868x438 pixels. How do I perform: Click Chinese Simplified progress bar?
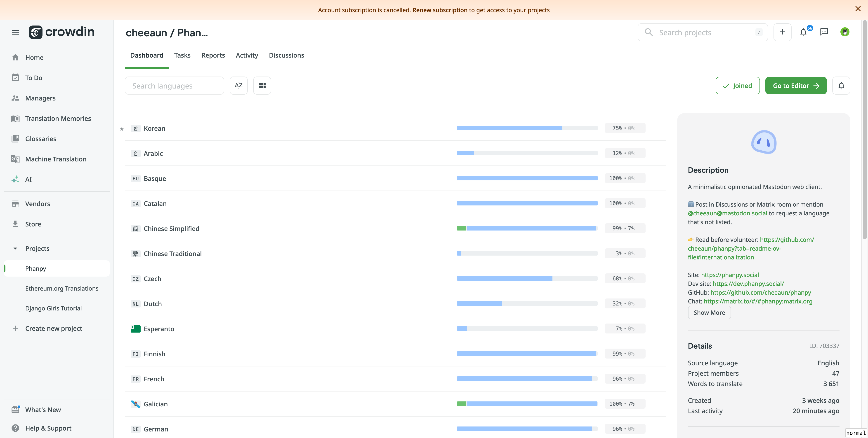527,228
